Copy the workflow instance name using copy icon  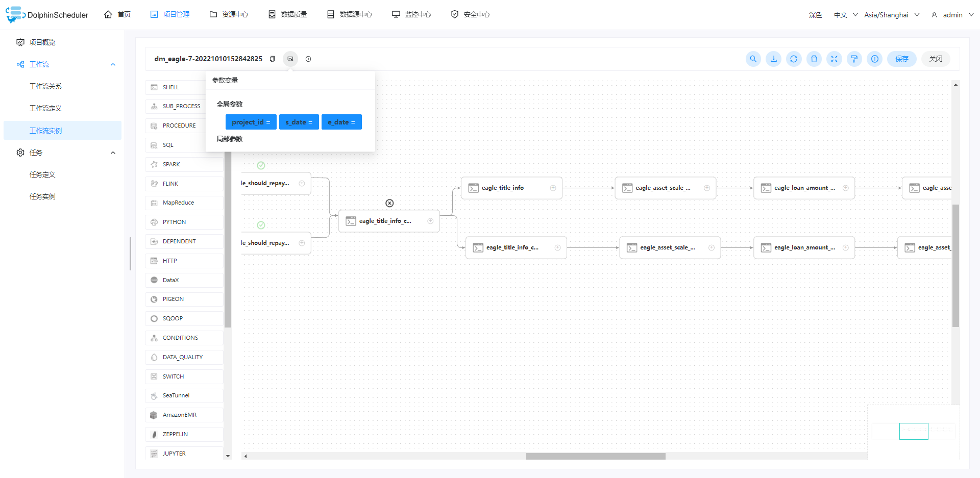pyautogui.click(x=273, y=59)
